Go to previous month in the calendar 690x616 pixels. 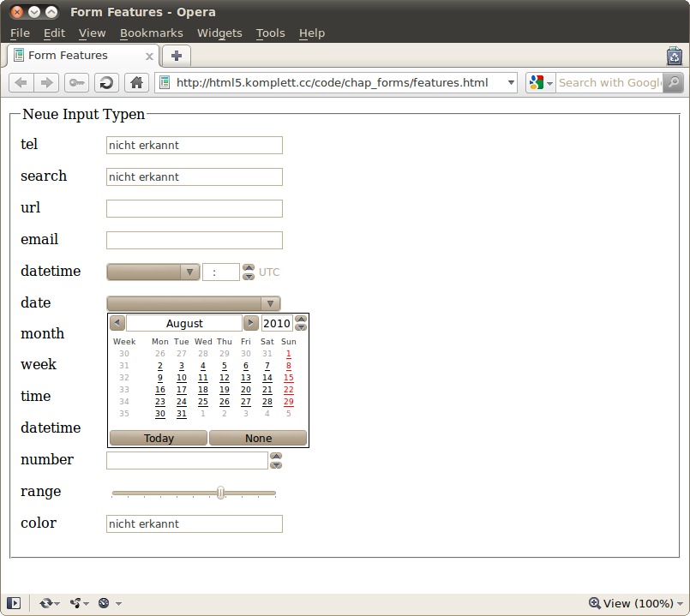tap(117, 323)
